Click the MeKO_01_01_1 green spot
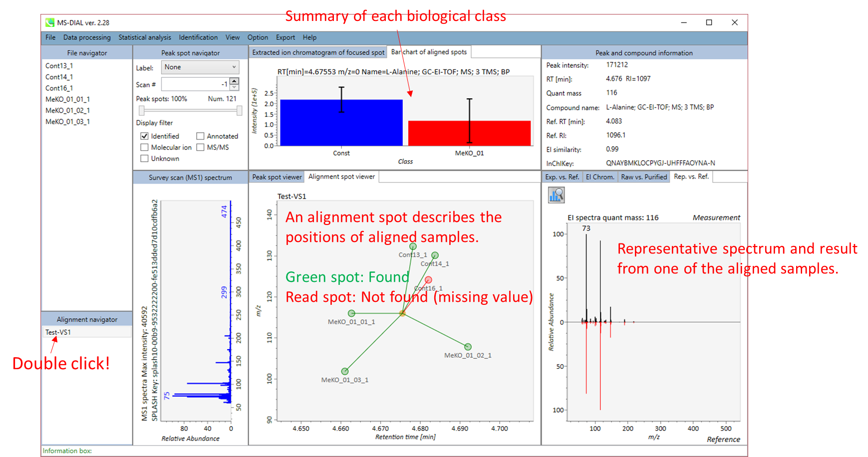Screen dimensions: 868x457 pos(351,313)
